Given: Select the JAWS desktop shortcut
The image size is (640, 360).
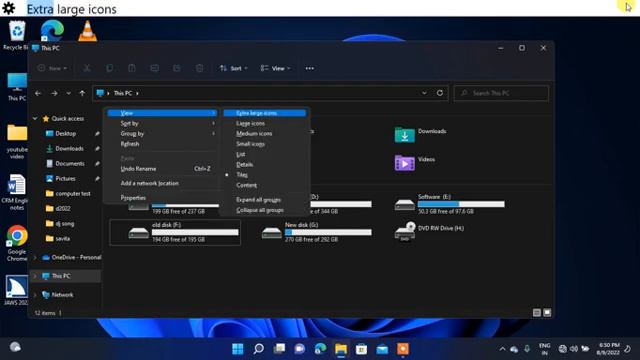Looking at the screenshot, I should (x=16, y=291).
